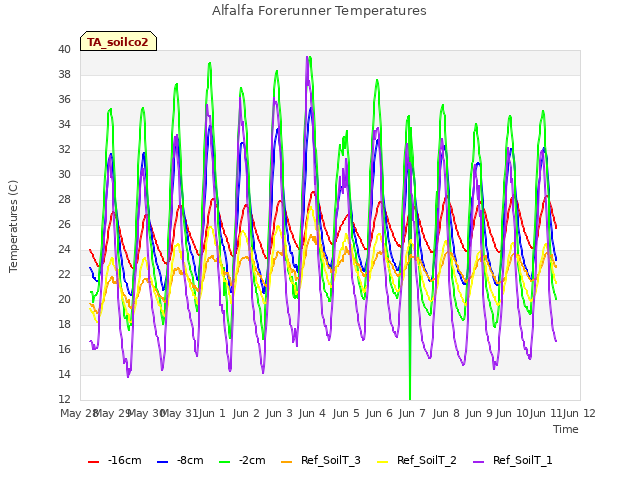Click the Jun 7 x-axis tick label

coord(412,413)
